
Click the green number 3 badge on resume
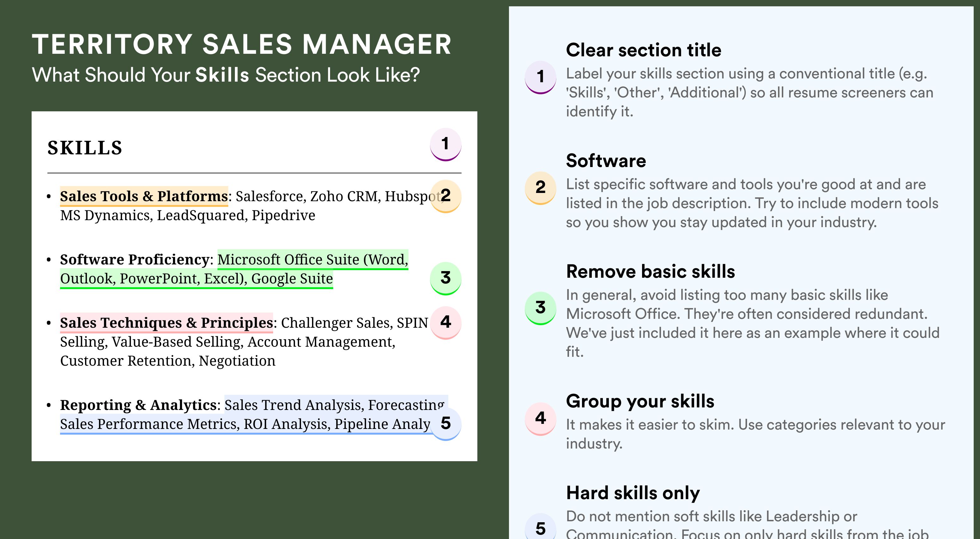click(x=445, y=278)
